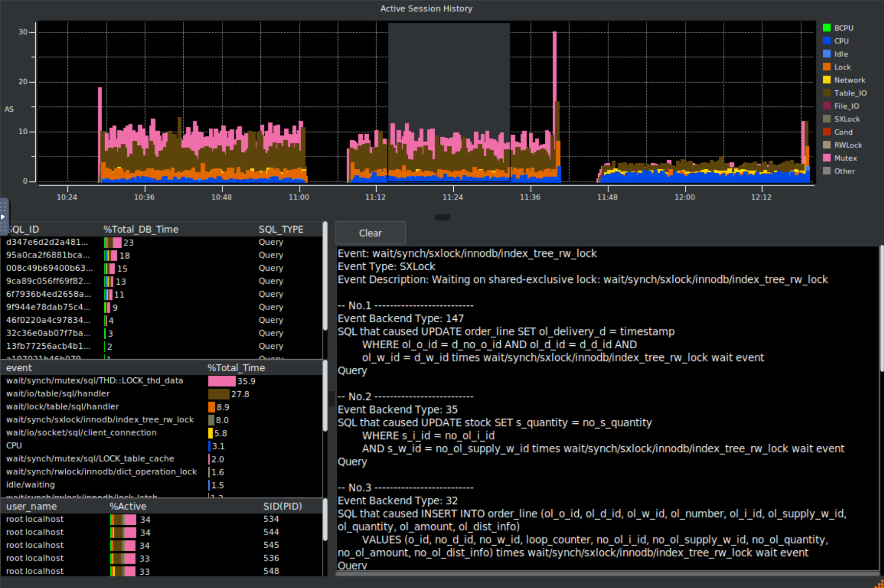This screenshot has width=884, height=588.
Task: Select SQL row 46f0220a4c97834...
Action: [x=161, y=320]
